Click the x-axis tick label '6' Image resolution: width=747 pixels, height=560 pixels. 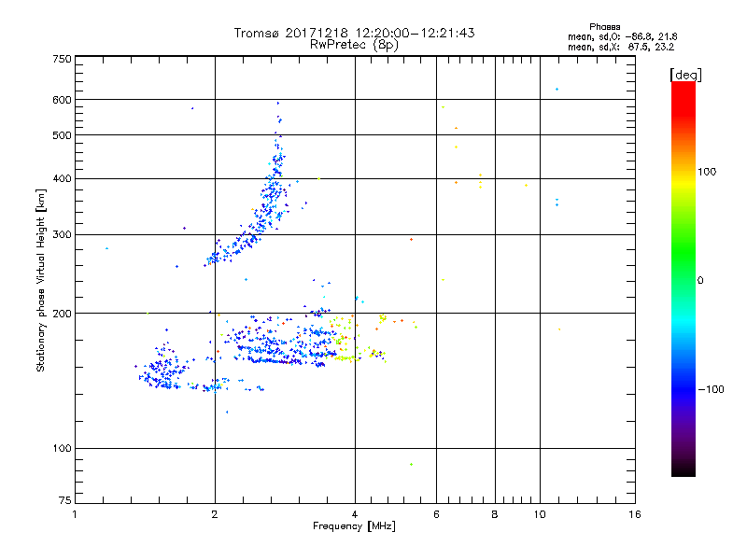coord(436,514)
